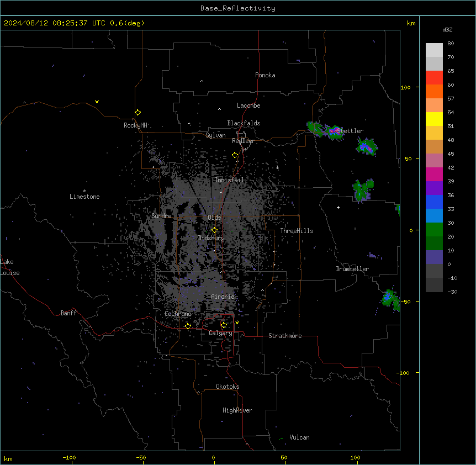Select the Ponoka city label
Image resolution: width=476 pixels, height=465 pixels.
(265, 75)
